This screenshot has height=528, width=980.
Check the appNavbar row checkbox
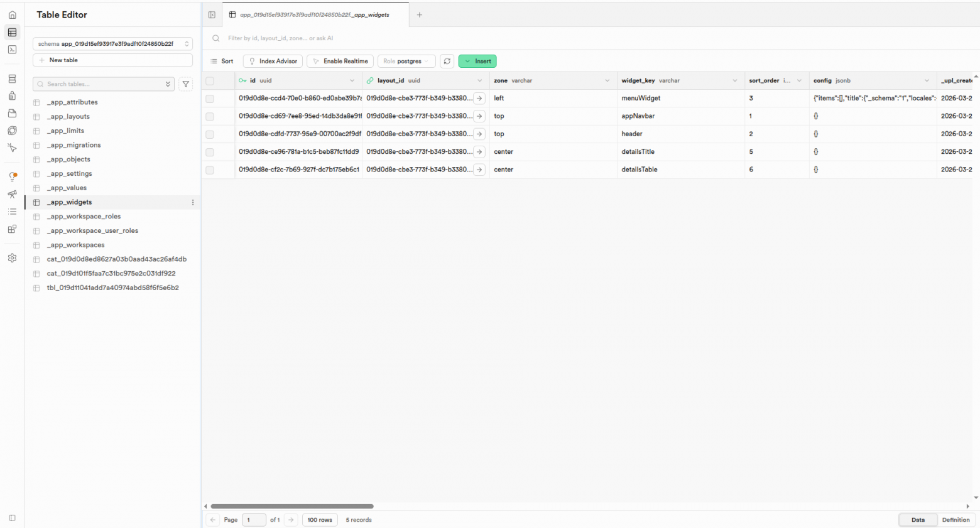pyautogui.click(x=210, y=117)
